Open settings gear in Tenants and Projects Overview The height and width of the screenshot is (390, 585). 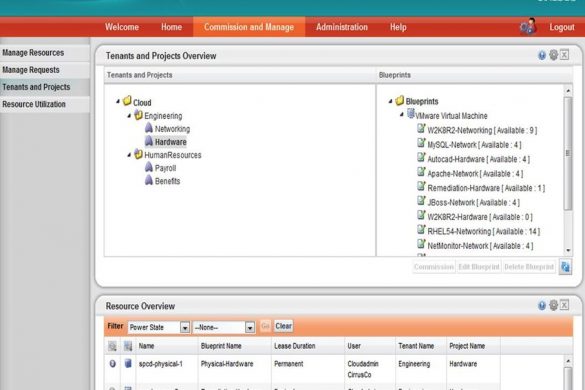(x=554, y=55)
